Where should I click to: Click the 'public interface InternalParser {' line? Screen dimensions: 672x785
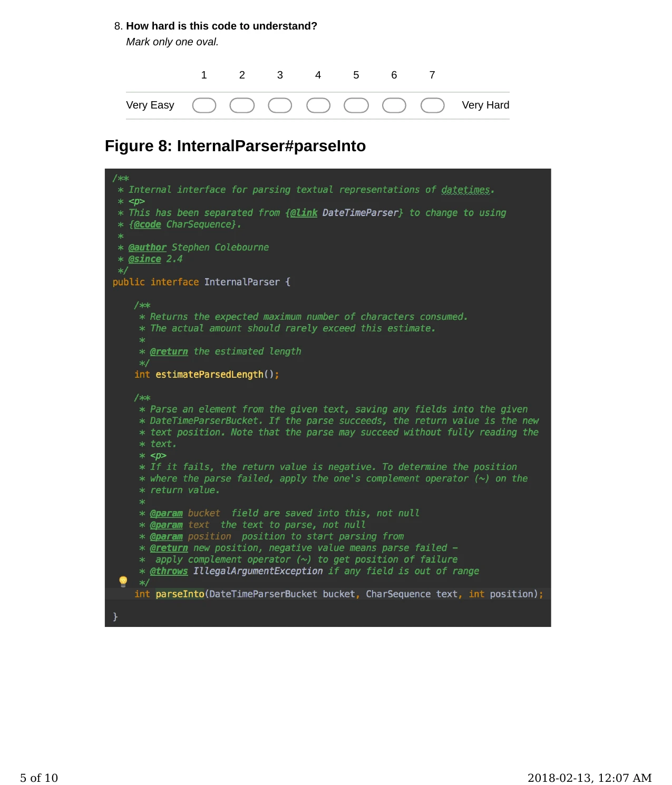(x=201, y=282)
